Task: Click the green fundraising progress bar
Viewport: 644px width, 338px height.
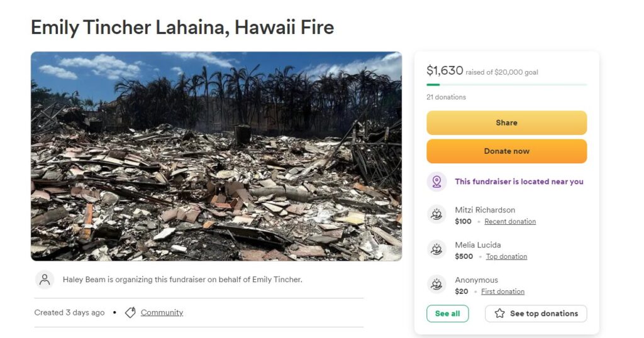Action: coord(506,84)
